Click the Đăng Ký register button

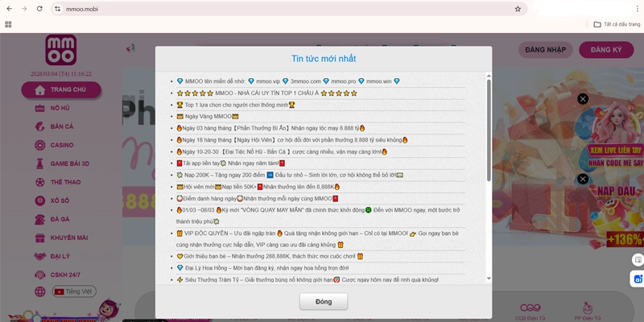pyautogui.click(x=606, y=50)
